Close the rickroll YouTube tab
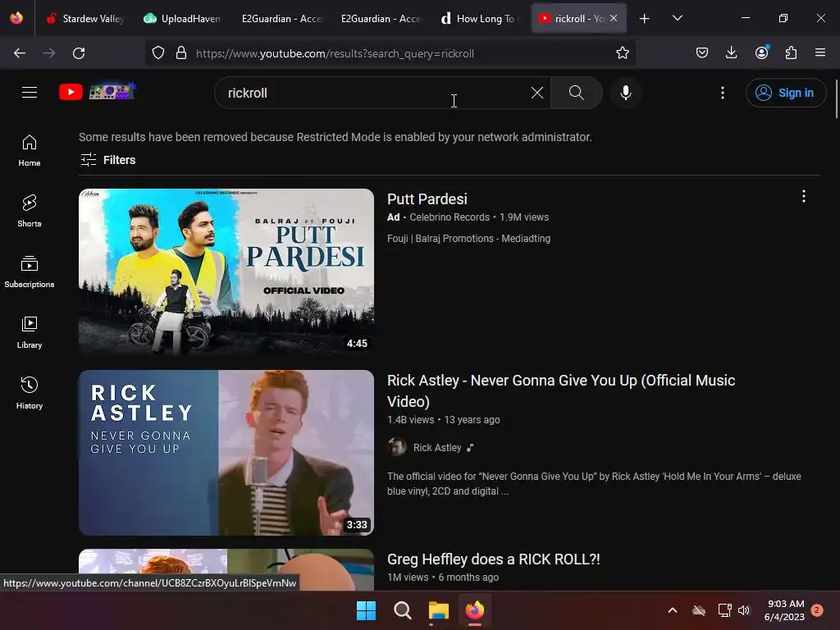Image resolution: width=840 pixels, height=630 pixels. pyautogui.click(x=614, y=18)
